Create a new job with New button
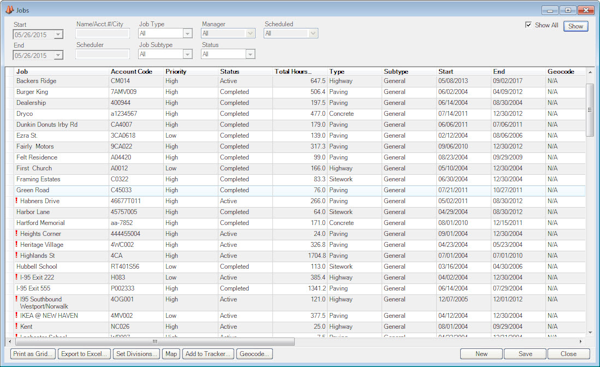The width and height of the screenshot is (600, 367). (481, 354)
